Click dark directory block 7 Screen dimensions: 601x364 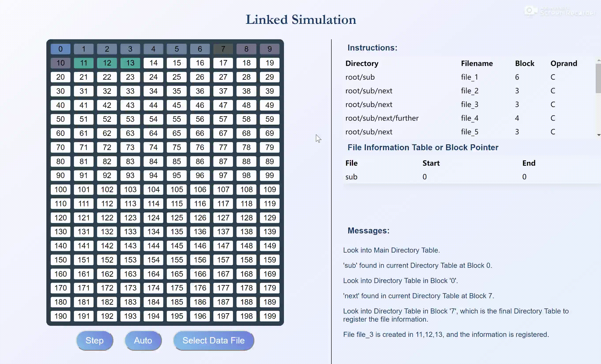(223, 49)
